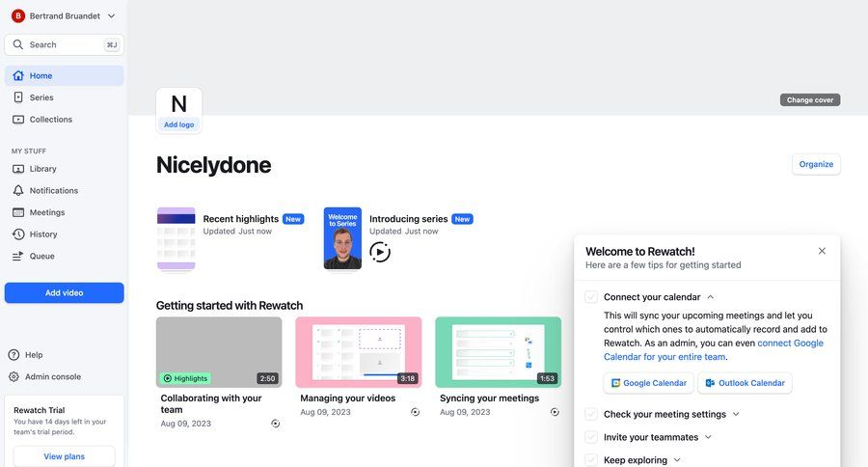Click the Recent highlights title
Screen dimensions: 868x467
(241, 219)
